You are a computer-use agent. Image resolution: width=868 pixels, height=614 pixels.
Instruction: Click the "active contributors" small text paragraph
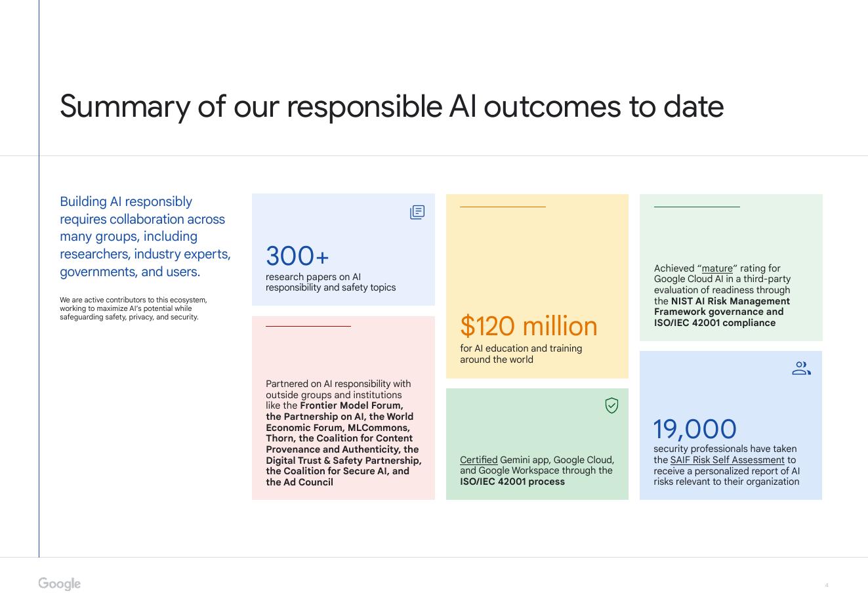click(x=133, y=308)
